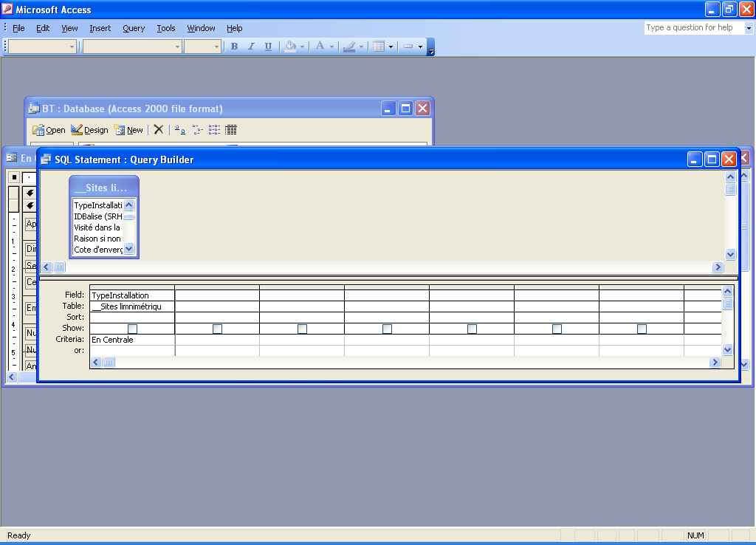Open Toolbar Options at formatting toolbar end
This screenshot has height=545, width=756.
pos(430,47)
